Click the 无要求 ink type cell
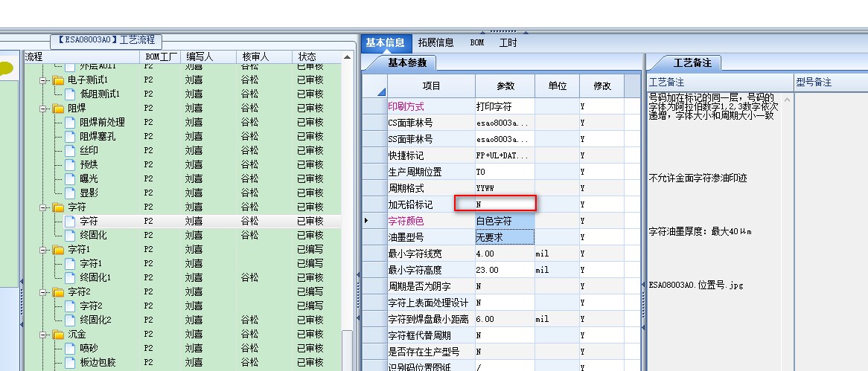 tap(505, 237)
